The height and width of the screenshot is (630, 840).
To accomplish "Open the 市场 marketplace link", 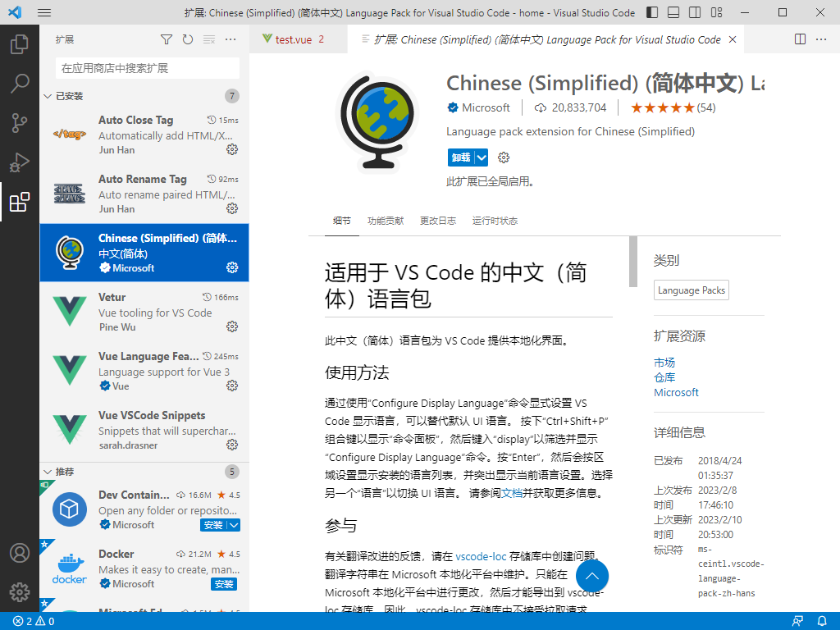I will pyautogui.click(x=664, y=363).
